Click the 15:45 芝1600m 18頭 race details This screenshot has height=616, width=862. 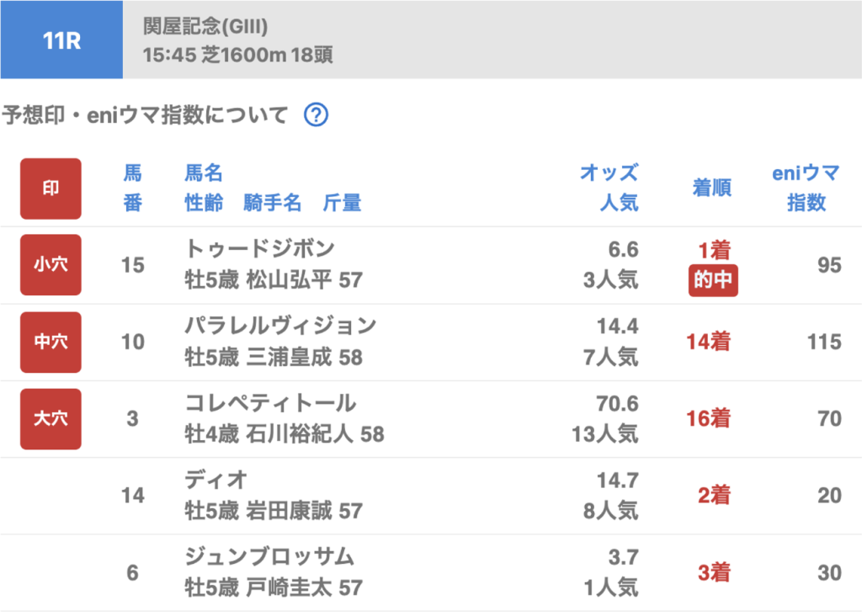point(238,56)
